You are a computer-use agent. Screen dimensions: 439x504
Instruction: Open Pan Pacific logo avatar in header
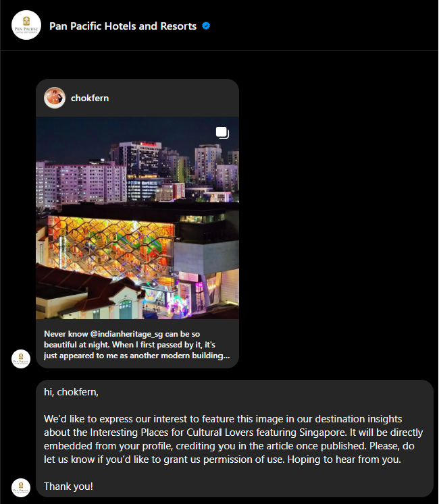[x=26, y=25]
